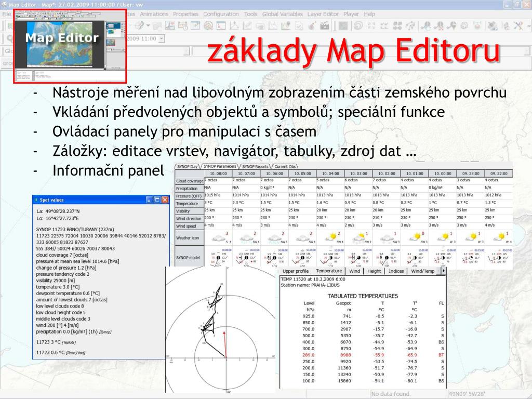Open the Properties menu
This screenshot has height=399, width=532.
185,14
